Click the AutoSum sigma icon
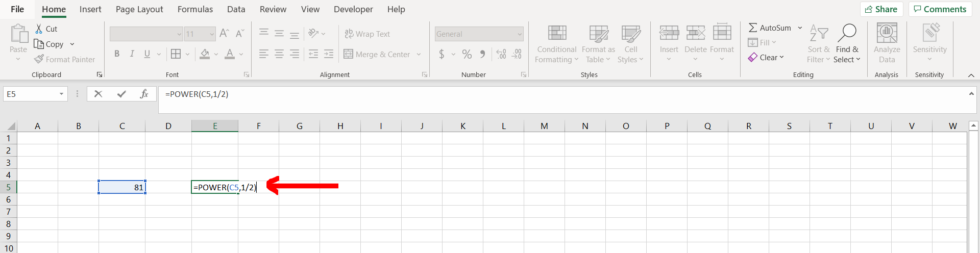The image size is (980, 253). [753, 28]
